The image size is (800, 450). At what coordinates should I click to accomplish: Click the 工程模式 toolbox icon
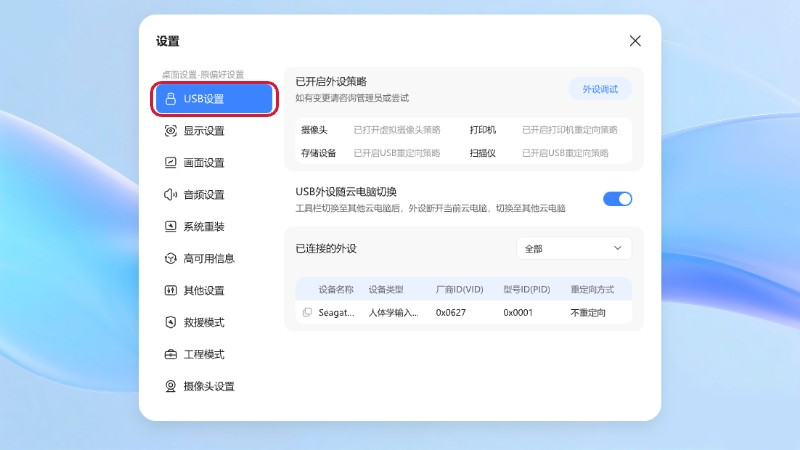170,355
